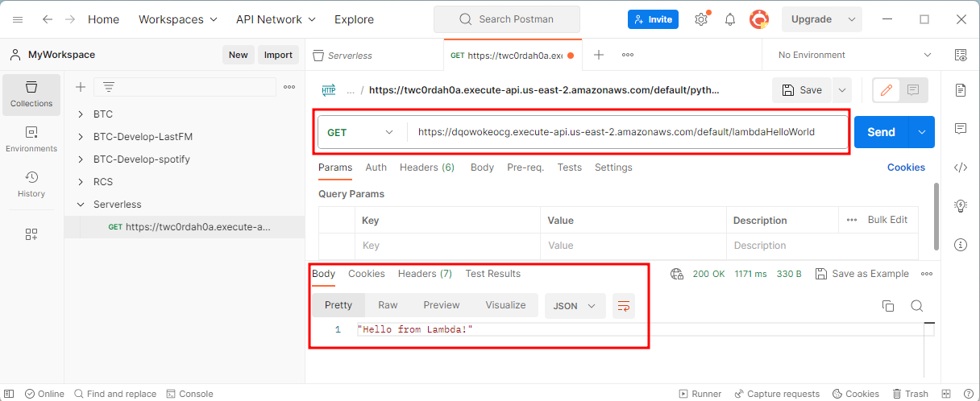
Task: Click Save as Example
Action: [x=862, y=274]
